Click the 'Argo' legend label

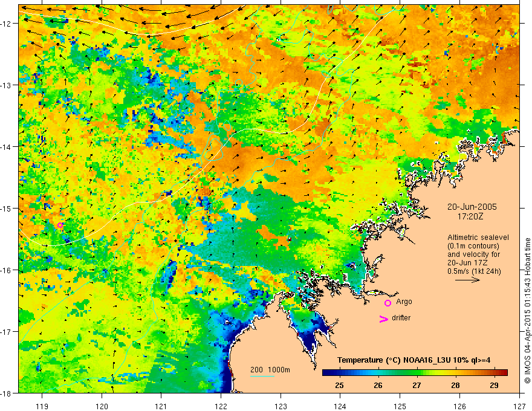tap(404, 302)
